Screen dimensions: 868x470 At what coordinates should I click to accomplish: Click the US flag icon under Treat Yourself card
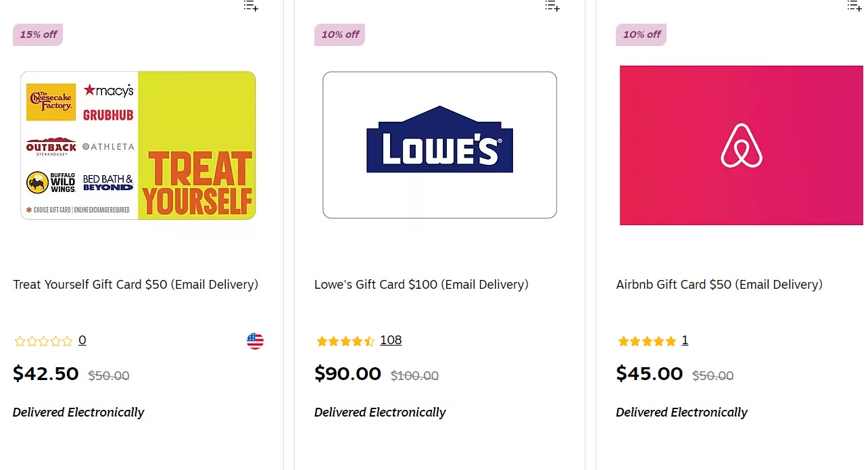pos(255,341)
